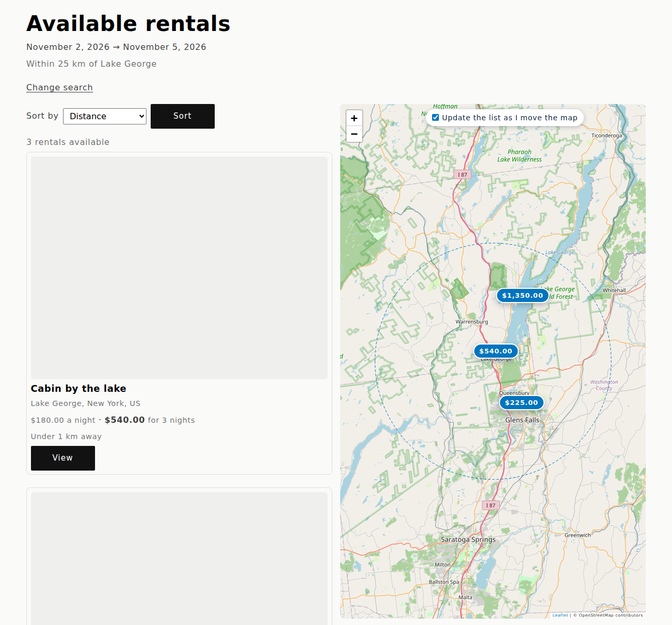This screenshot has width=672, height=625.
Task: Toggle update list as I move the map
Action: pos(435,118)
